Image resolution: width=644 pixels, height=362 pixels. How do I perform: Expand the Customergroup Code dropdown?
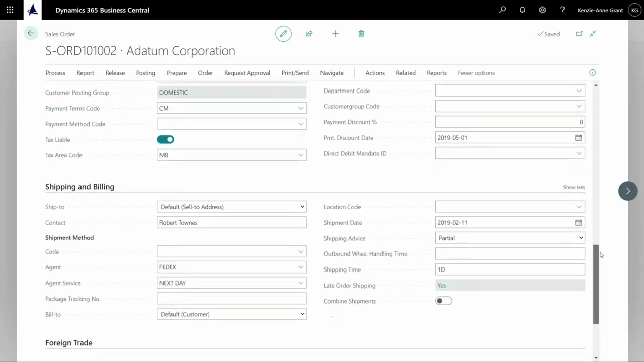click(579, 107)
